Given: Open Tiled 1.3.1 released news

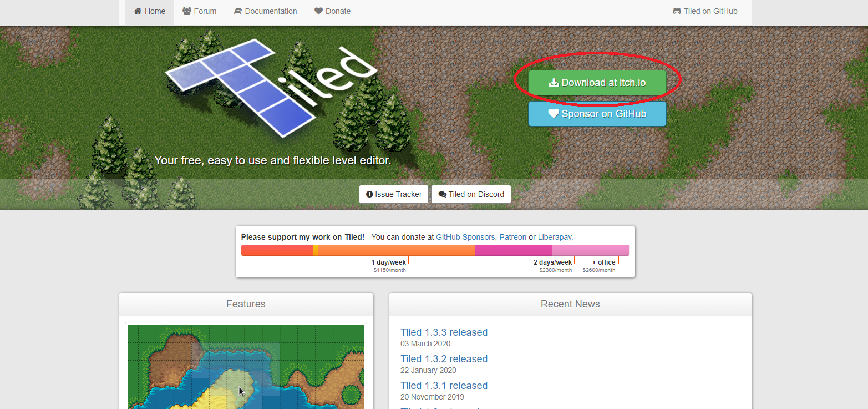Looking at the screenshot, I should (444, 386).
